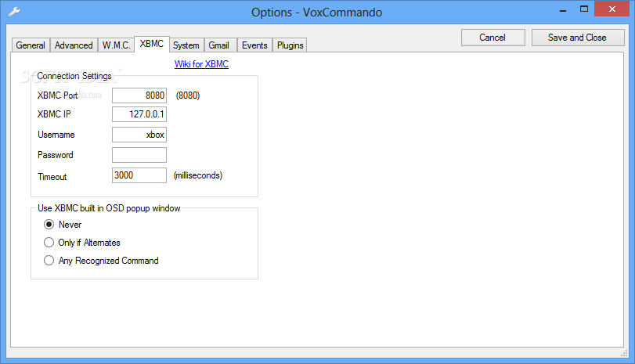Switch to the Events tab

click(x=254, y=45)
